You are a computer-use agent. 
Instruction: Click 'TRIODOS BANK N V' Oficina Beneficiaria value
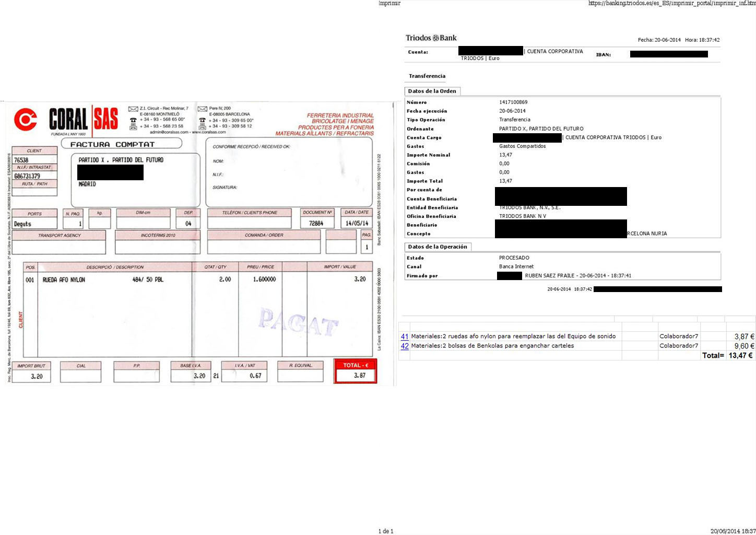pos(523,216)
